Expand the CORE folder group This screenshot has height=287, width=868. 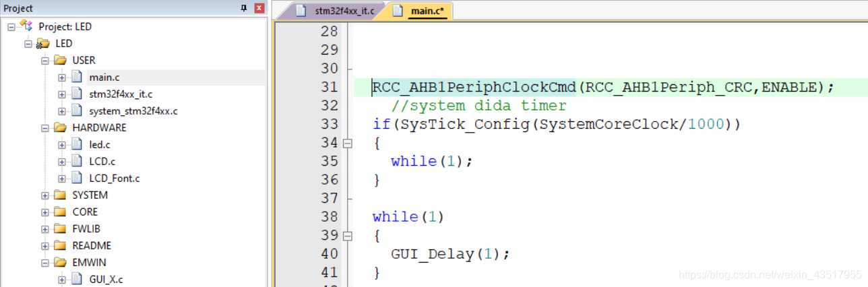(45, 212)
